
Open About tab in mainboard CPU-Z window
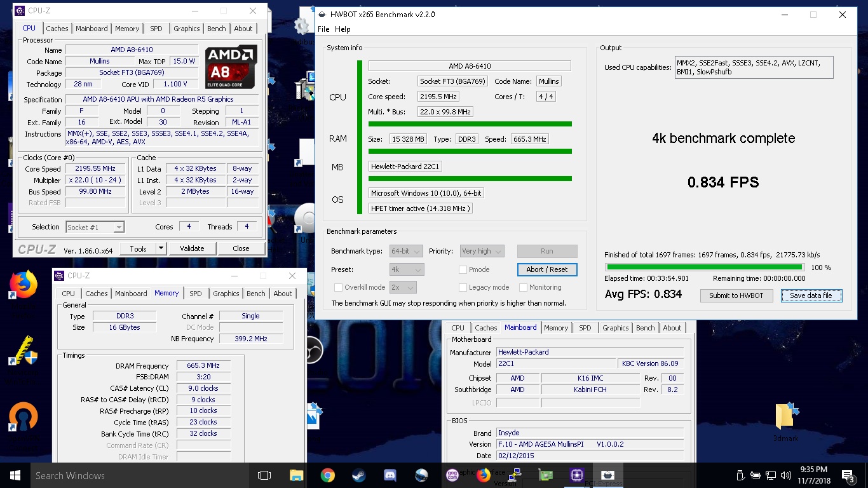[x=672, y=328]
